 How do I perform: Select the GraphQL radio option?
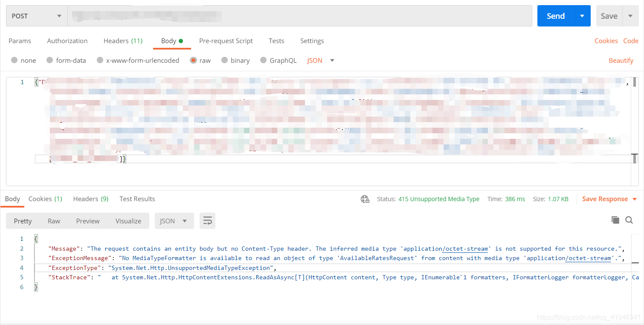click(x=263, y=60)
